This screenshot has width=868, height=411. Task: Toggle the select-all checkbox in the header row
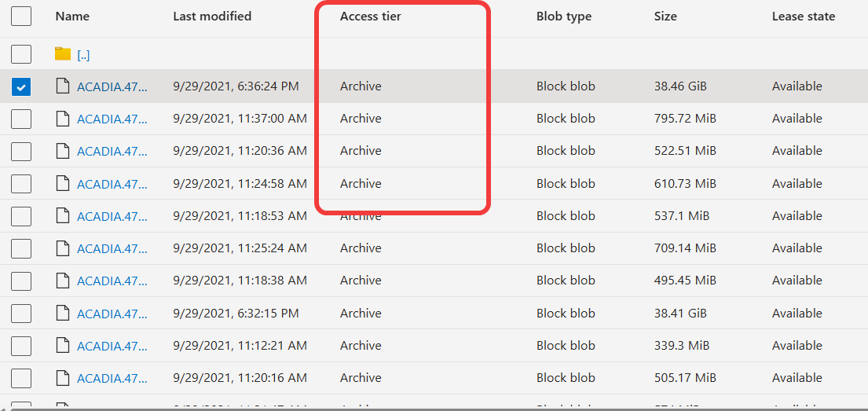[21, 16]
